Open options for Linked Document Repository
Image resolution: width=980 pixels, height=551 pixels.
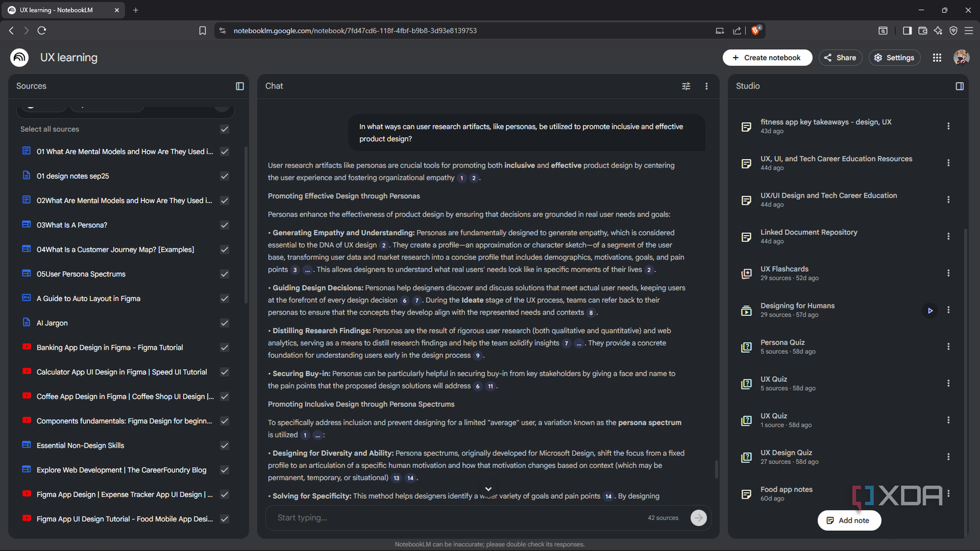[949, 236]
